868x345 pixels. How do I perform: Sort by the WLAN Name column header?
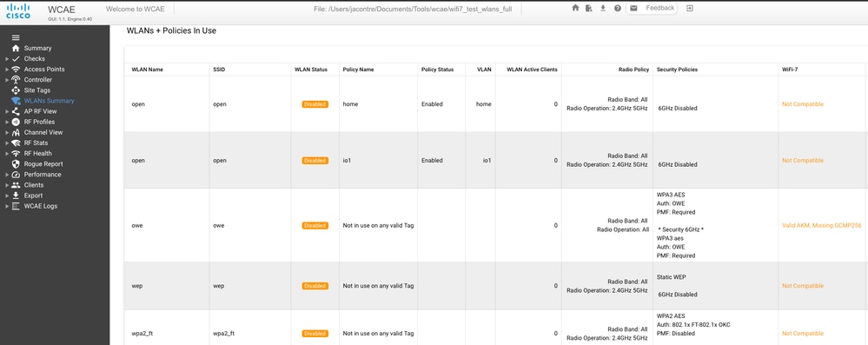(x=147, y=70)
